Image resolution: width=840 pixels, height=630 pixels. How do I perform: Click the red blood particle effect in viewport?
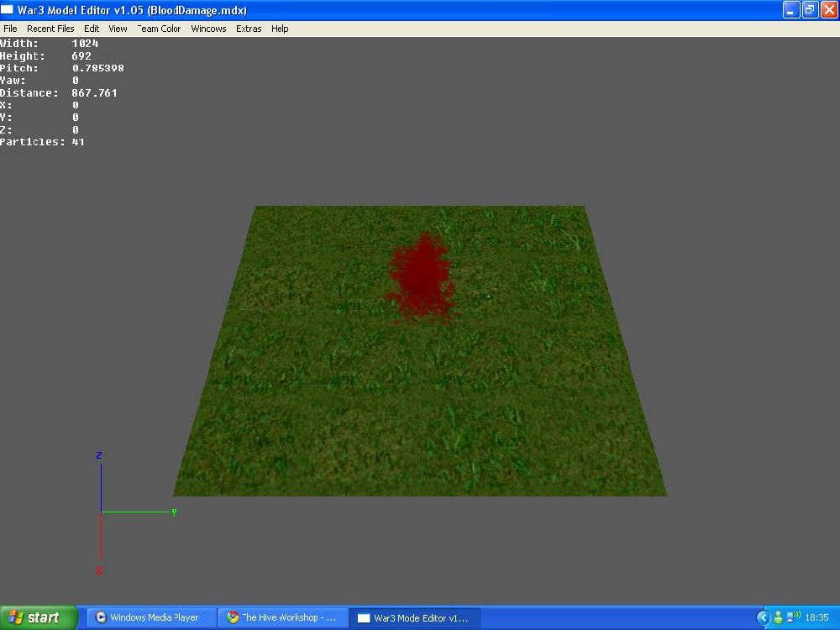tap(421, 278)
